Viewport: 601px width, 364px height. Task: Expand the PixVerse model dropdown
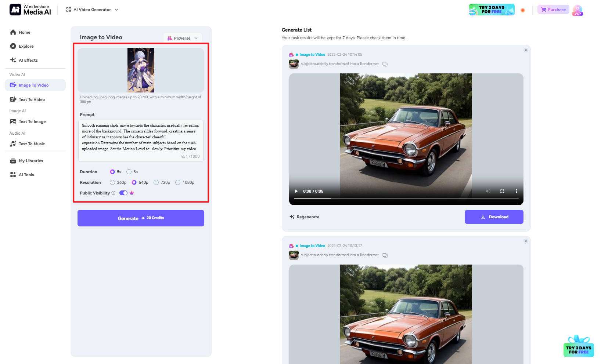coord(183,38)
